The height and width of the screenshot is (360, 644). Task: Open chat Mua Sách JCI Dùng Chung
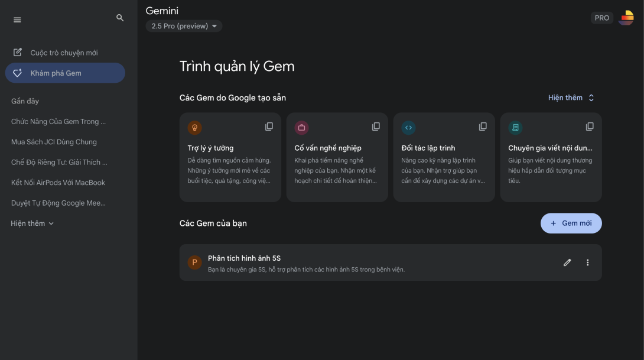point(54,142)
